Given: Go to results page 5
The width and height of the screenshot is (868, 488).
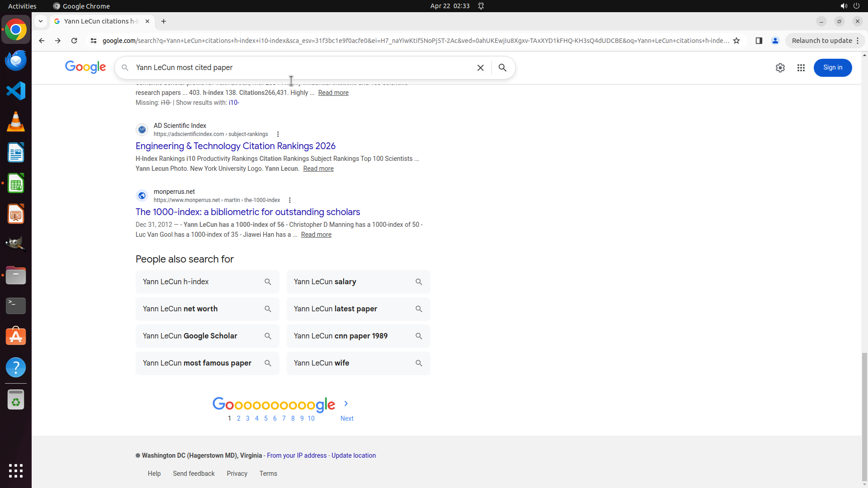Looking at the screenshot, I should [x=266, y=418].
